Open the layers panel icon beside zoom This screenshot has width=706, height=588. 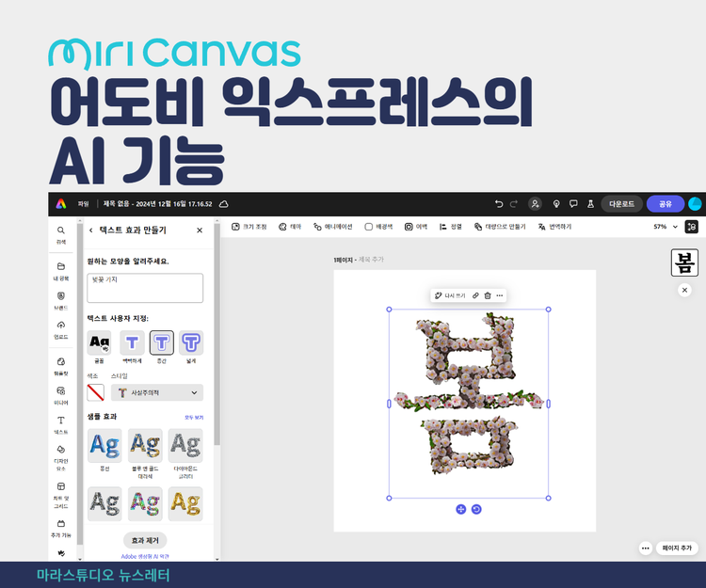point(692,227)
